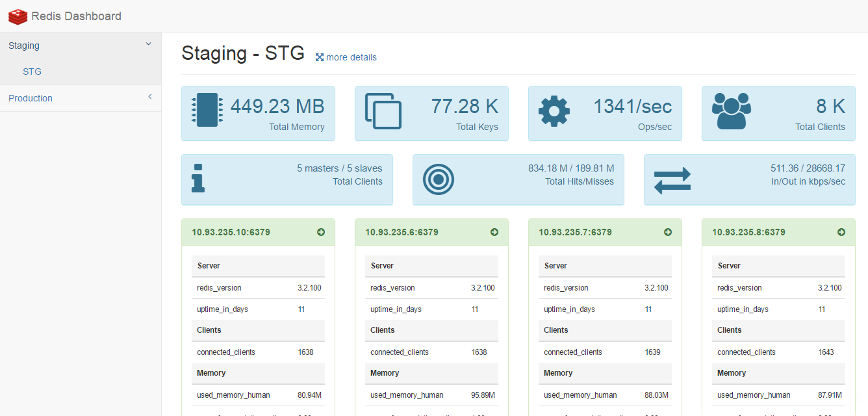The width and height of the screenshot is (868, 416).
Task: Click the 449.23 MB total memory value
Action: (277, 106)
